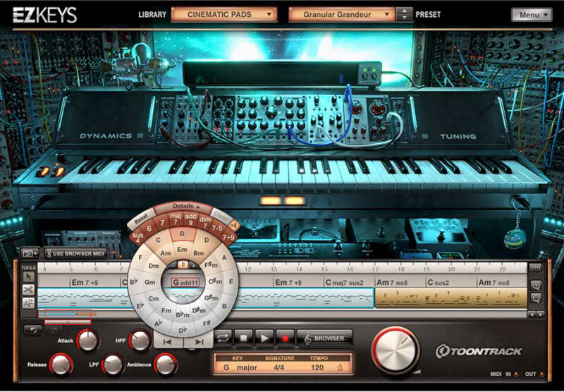Choose the G chord on the wheel
564x392 pixels.
click(183, 234)
